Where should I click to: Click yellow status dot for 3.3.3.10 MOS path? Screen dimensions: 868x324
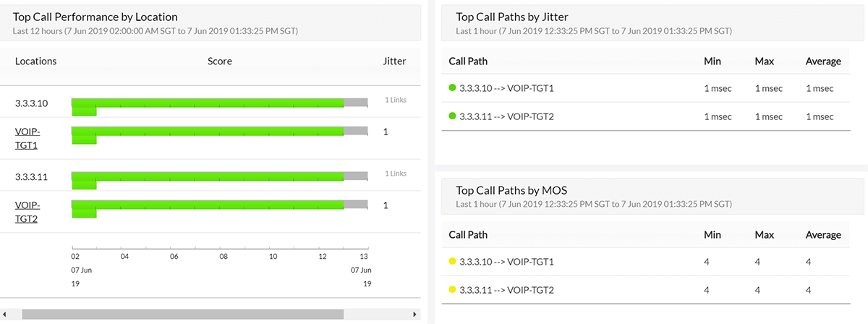[453, 261]
